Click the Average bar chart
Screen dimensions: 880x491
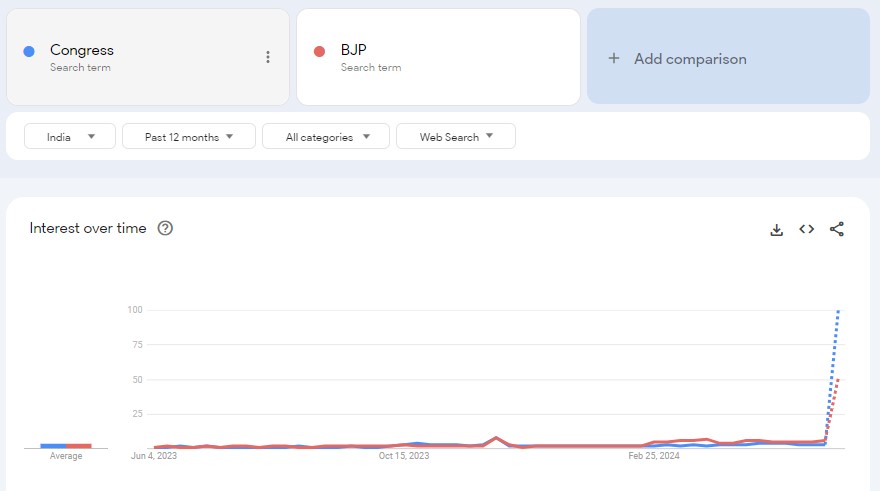pos(66,445)
